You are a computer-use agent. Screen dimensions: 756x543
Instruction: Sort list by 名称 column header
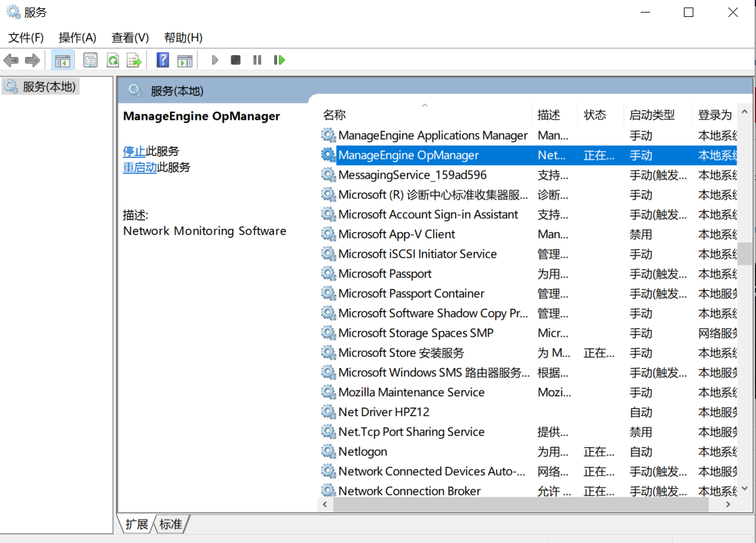point(334,115)
